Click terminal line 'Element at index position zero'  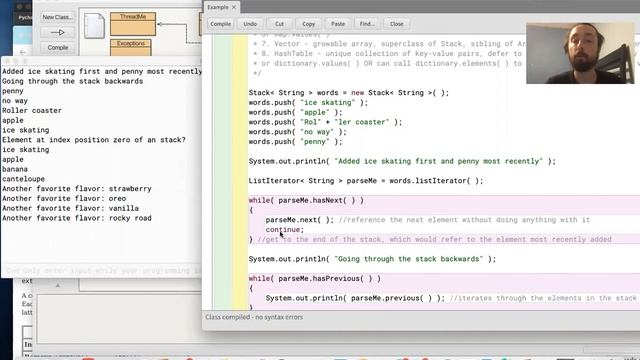(94, 140)
